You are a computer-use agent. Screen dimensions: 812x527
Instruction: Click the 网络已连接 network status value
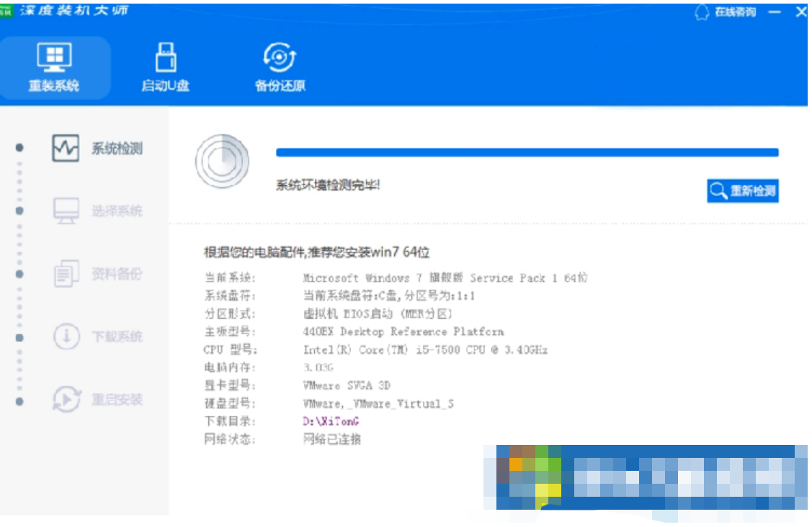pos(332,439)
